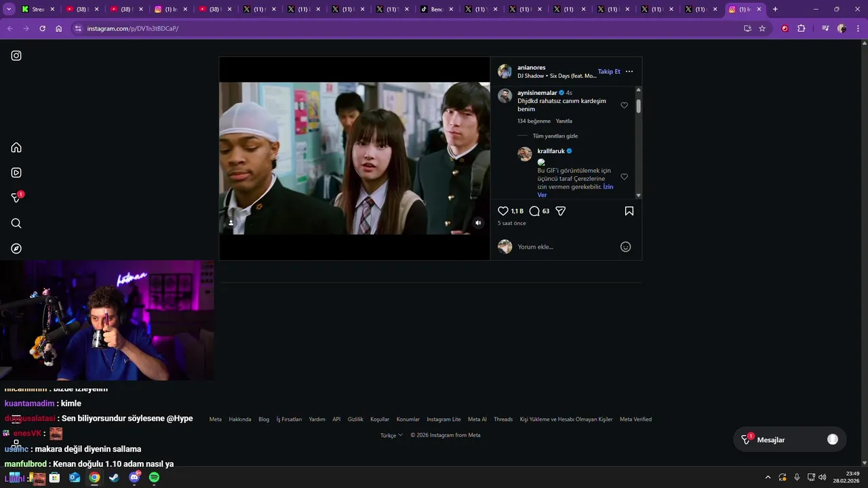This screenshot has height=488, width=868.
Task: Open the volume icon in system tray
Action: 823,477
